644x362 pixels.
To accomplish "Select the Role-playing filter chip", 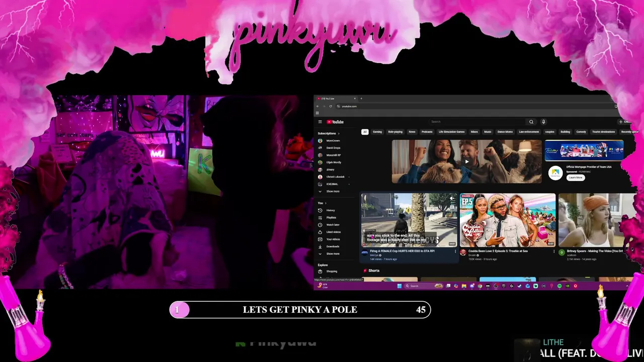I will tap(395, 132).
